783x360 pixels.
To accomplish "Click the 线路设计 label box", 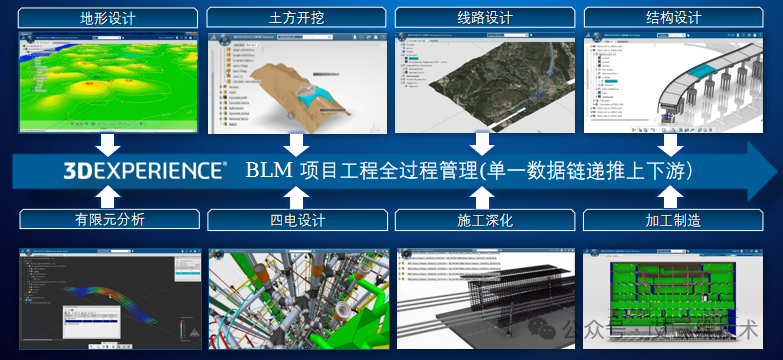I will (x=484, y=18).
